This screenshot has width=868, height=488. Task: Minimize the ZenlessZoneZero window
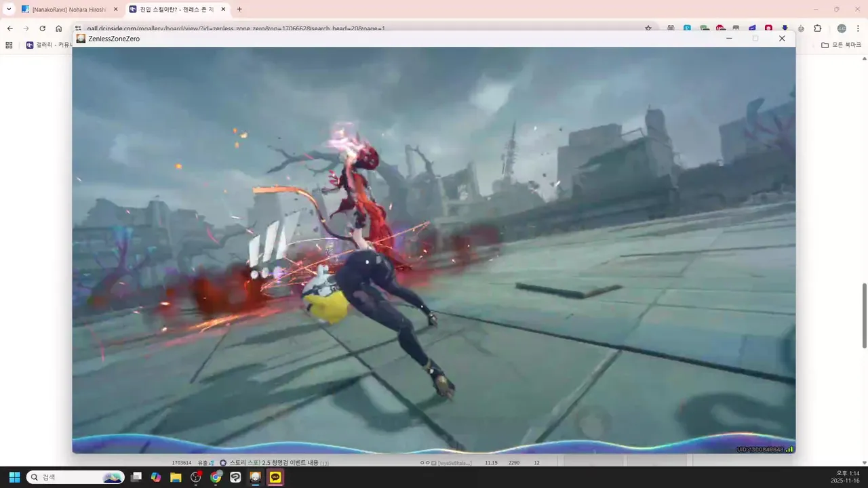coord(729,39)
